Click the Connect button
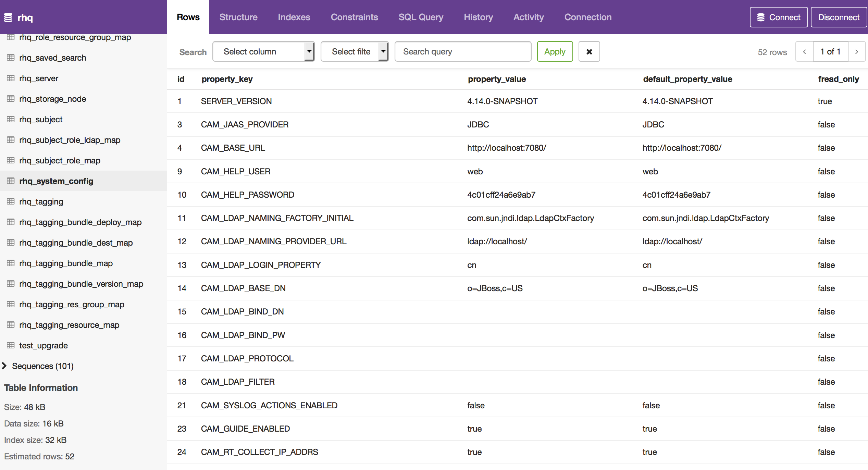 point(778,17)
